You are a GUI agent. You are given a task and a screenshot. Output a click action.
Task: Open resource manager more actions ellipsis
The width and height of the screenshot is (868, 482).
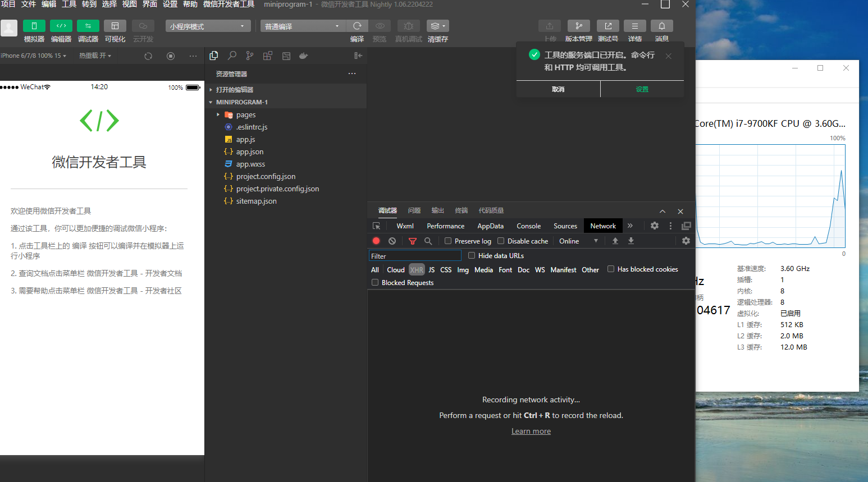(352, 74)
